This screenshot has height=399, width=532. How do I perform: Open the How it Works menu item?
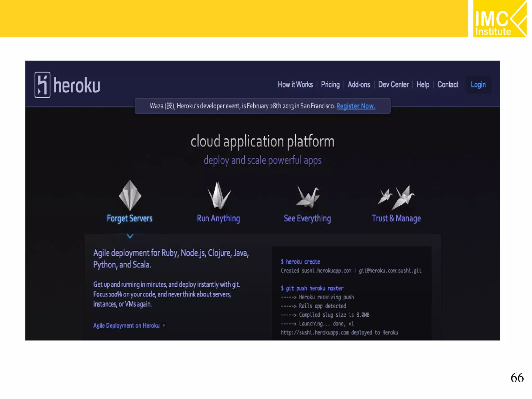pos(295,84)
